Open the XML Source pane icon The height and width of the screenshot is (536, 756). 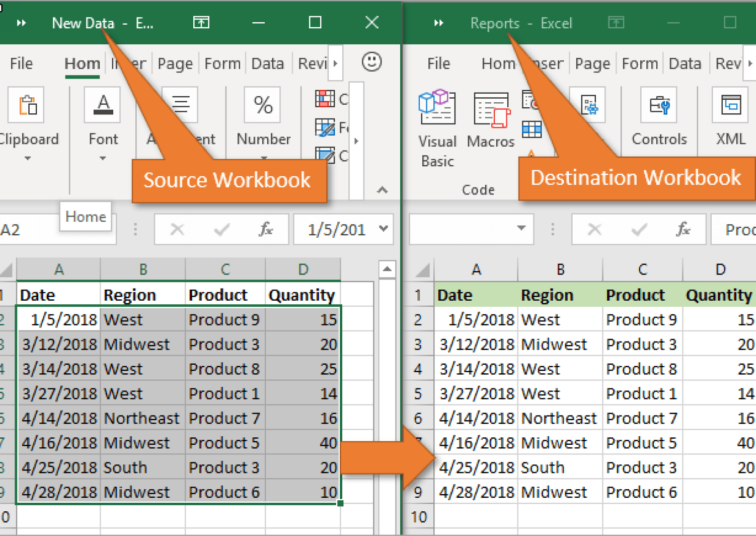730,105
